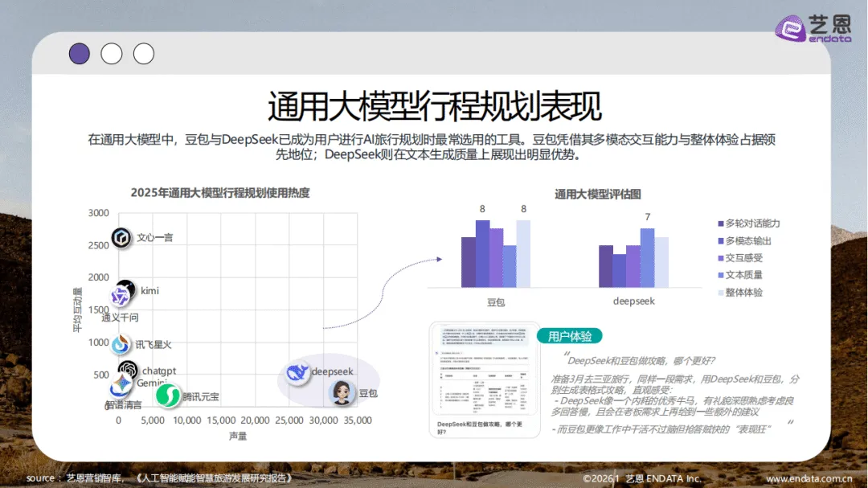Click the last white circle dot
Image resolution: width=868 pixels, height=488 pixels.
click(143, 54)
